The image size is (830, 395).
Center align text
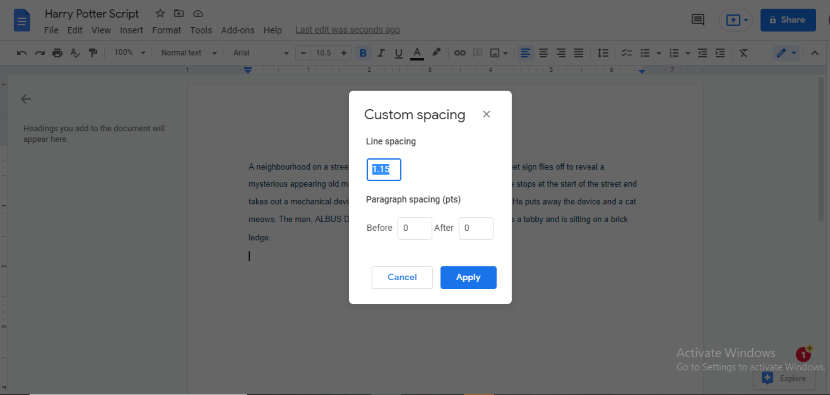click(x=543, y=53)
